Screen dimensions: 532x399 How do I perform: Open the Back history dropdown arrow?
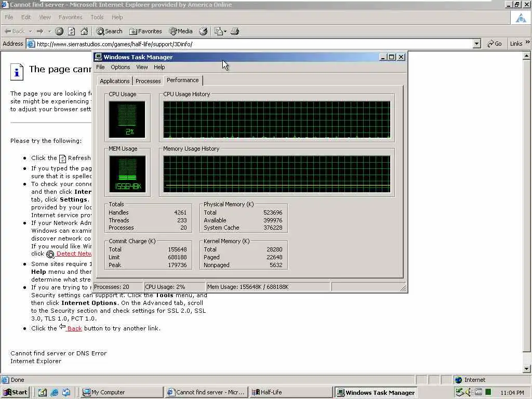click(30, 31)
